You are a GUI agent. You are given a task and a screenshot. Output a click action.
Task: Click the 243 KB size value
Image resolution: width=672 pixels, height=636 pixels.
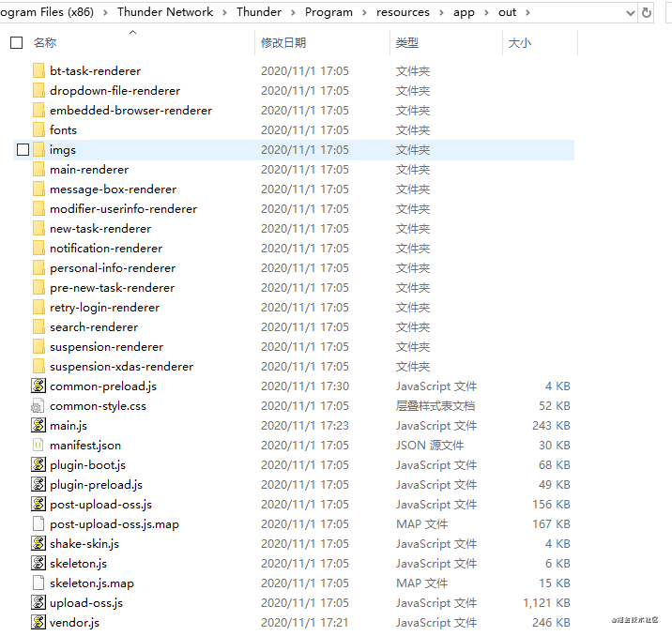[x=551, y=425]
